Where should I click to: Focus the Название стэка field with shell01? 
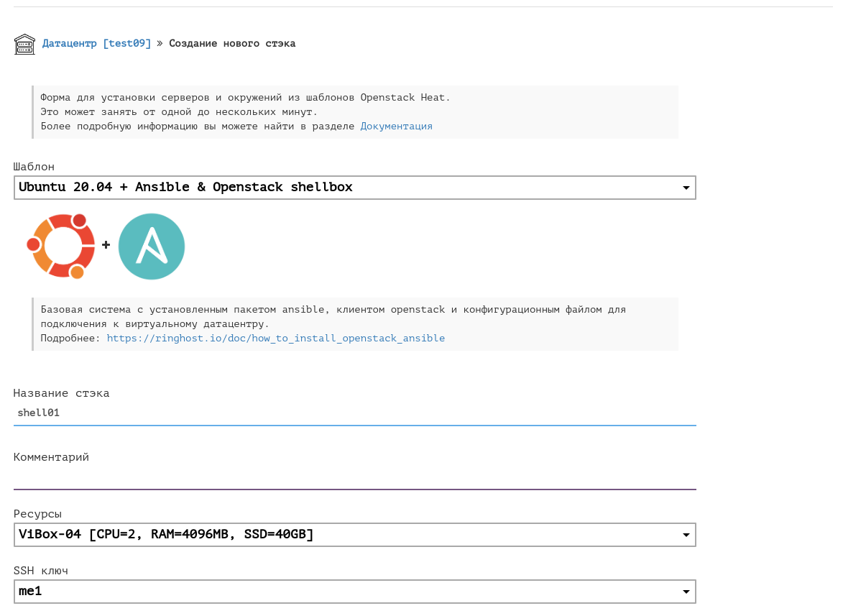(x=354, y=413)
